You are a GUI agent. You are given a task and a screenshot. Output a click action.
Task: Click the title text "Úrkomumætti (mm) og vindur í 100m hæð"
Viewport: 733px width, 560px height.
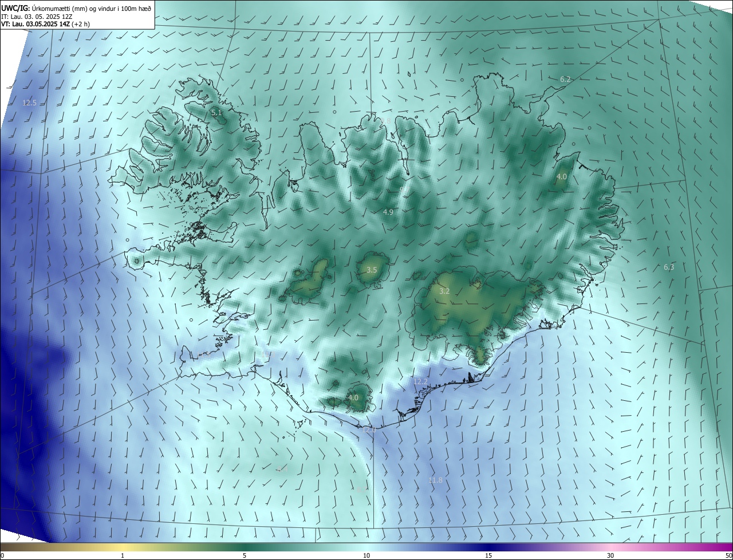pos(92,8)
